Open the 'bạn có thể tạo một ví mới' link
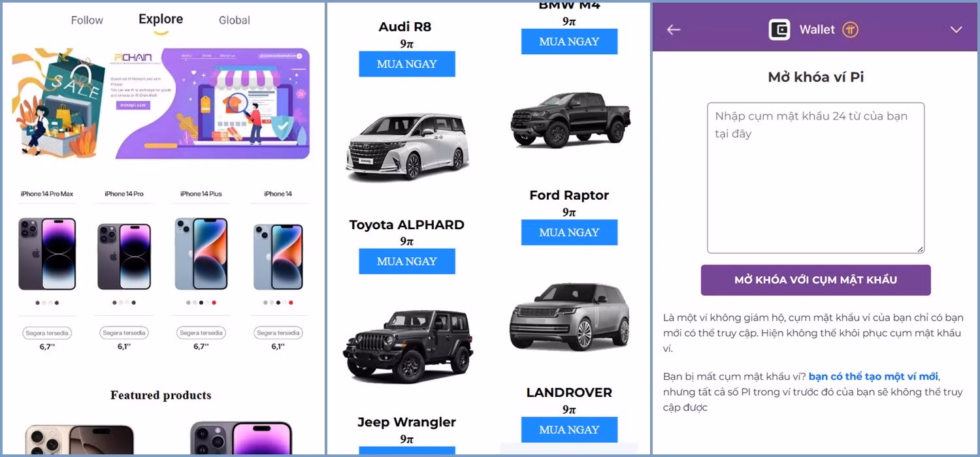 (873, 377)
